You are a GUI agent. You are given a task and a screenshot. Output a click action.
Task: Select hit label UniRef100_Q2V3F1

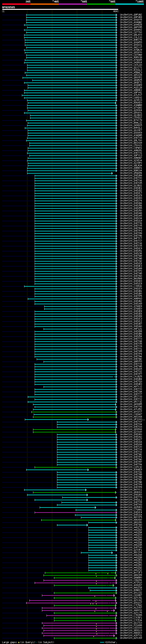131,550
